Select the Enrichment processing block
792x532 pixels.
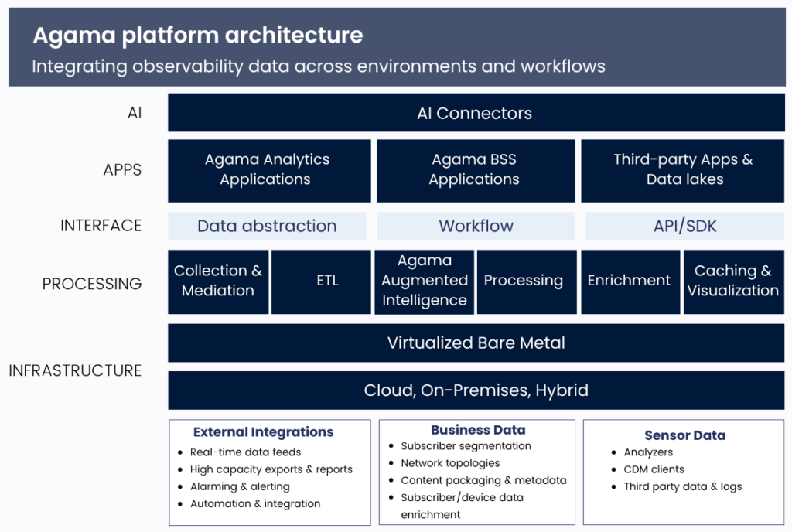pyautogui.click(x=630, y=281)
